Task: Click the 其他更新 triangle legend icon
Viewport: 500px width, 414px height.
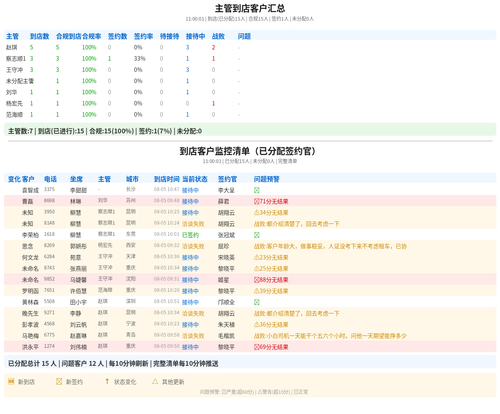Action: 155,381
